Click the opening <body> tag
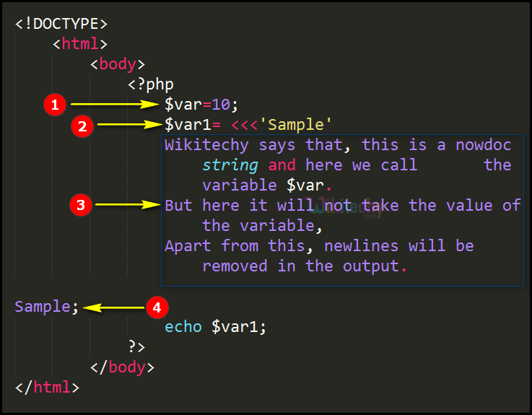 [118, 64]
